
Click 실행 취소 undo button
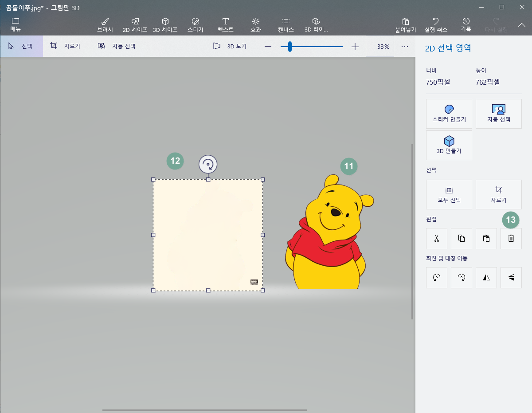(436, 25)
